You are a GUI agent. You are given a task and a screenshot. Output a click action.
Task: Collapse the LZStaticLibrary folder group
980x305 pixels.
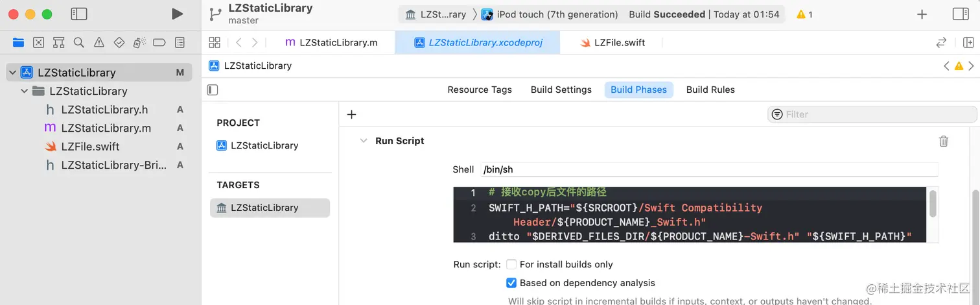point(25,91)
